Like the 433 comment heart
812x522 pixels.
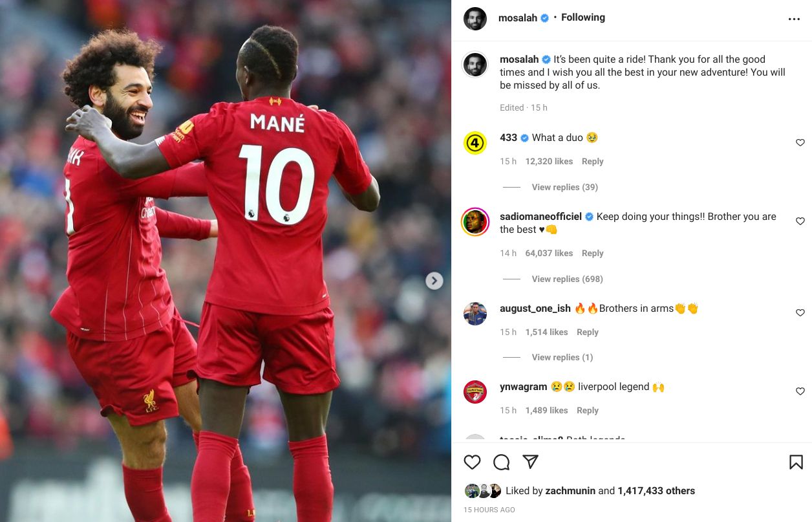click(x=800, y=142)
